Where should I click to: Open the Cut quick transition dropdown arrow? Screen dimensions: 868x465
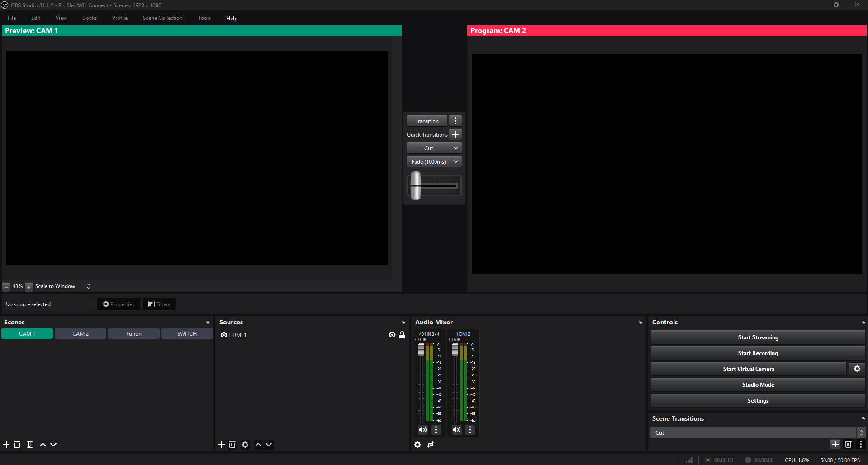click(x=456, y=148)
